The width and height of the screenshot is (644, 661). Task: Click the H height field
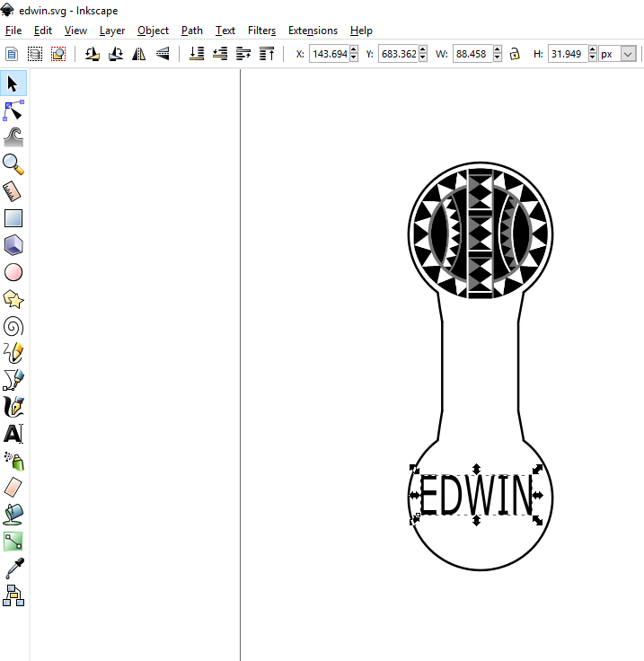[x=569, y=54]
